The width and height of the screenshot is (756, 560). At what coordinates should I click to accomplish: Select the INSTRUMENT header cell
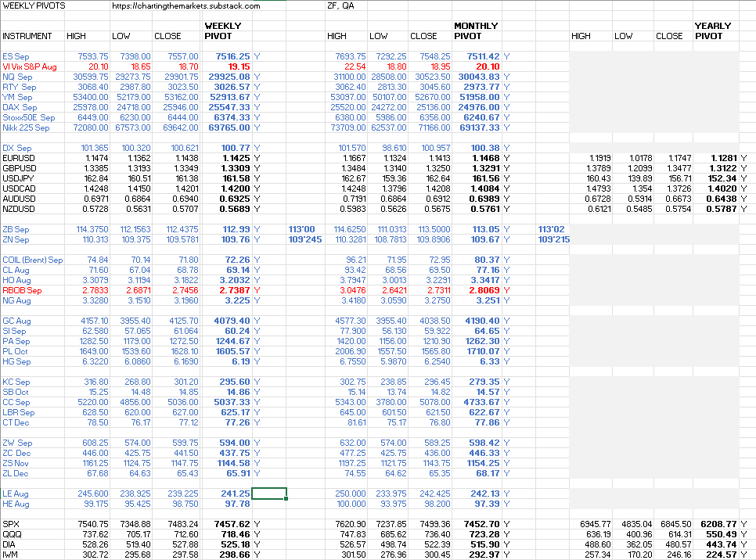tap(27, 36)
